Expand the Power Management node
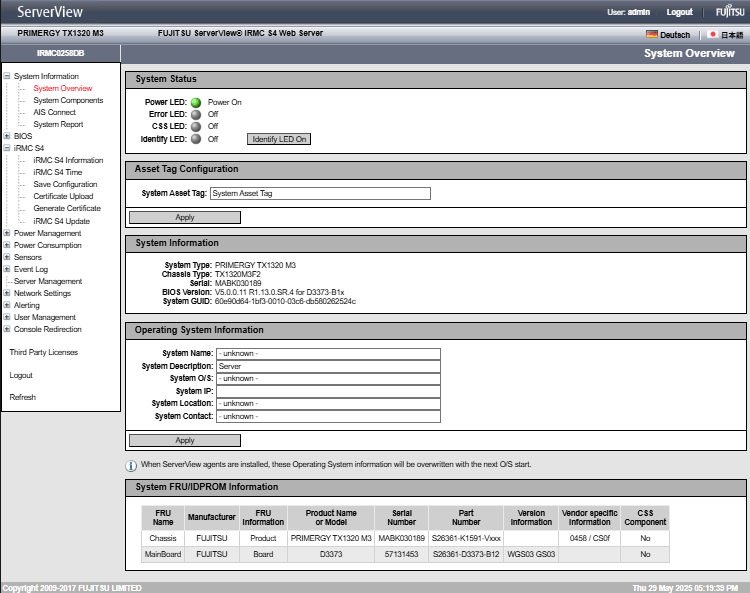750x593 pixels. (7, 233)
